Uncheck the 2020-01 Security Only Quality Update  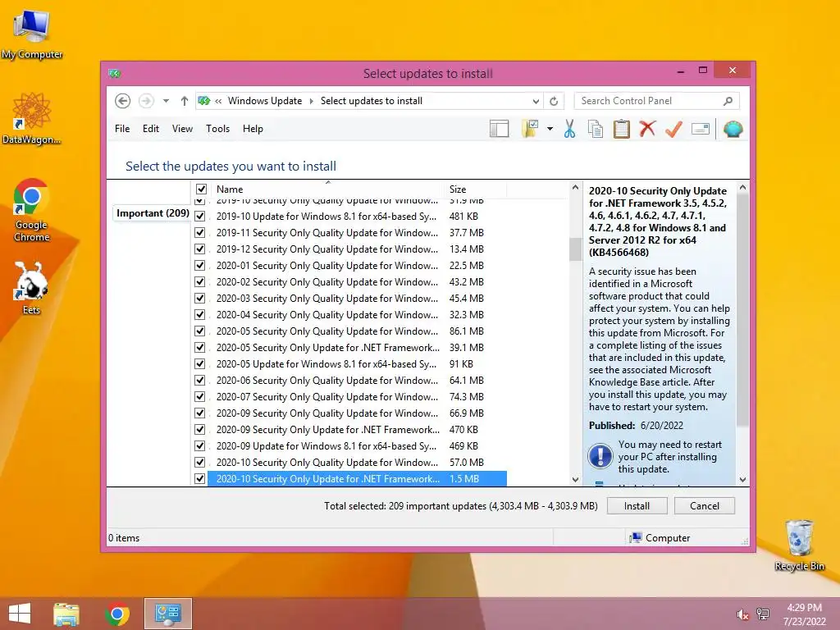tap(200, 265)
